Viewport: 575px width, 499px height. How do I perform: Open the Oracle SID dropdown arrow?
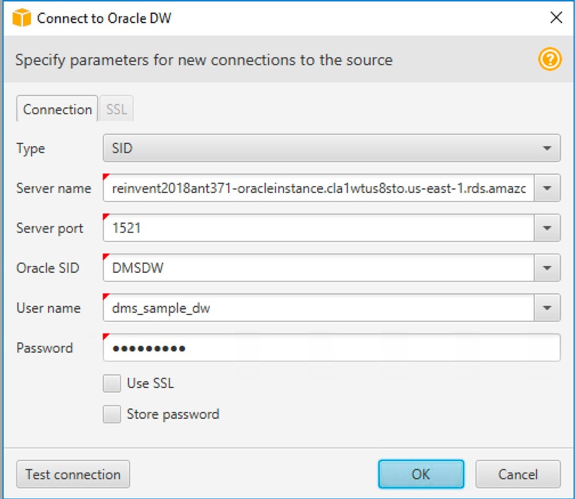pos(547,268)
